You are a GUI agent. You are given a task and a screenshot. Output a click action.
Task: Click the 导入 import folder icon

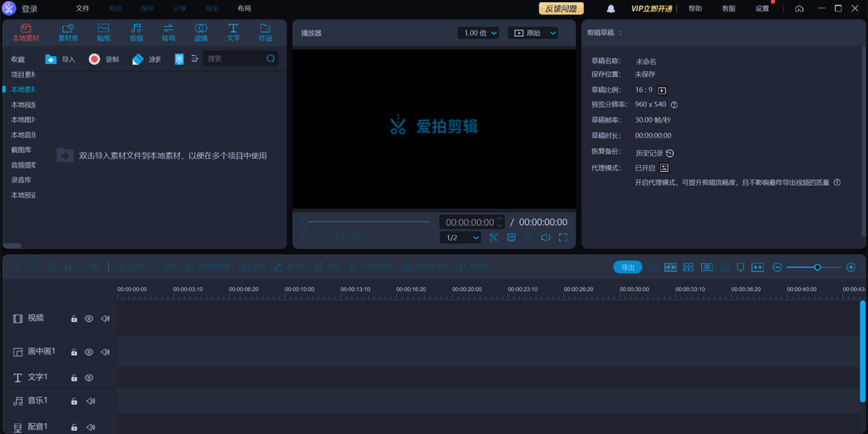pos(51,59)
